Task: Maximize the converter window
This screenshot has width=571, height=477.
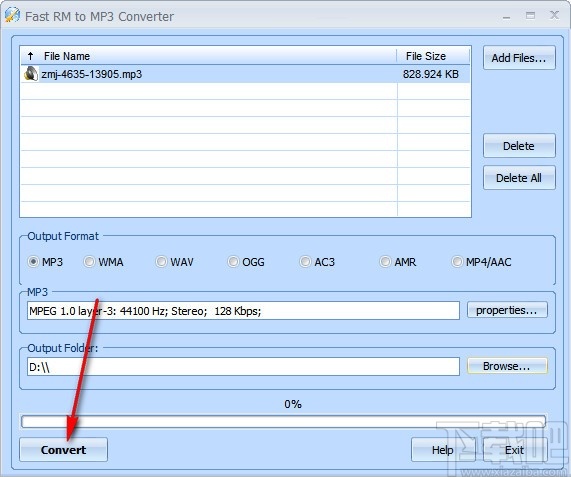Action: click(x=530, y=15)
